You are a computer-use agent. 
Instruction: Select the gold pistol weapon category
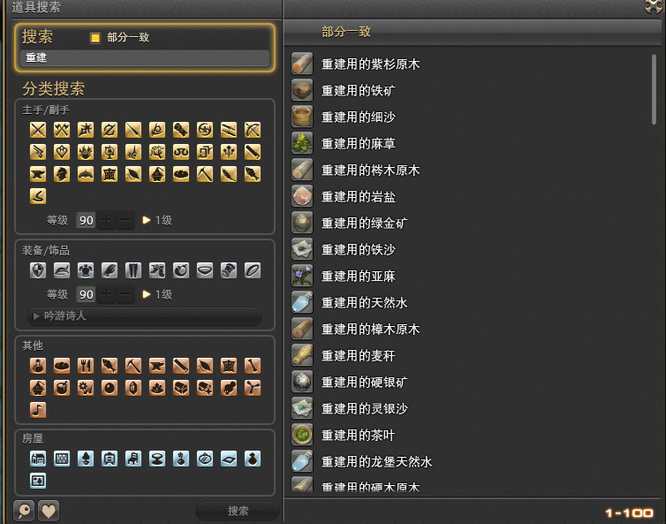coord(38,152)
